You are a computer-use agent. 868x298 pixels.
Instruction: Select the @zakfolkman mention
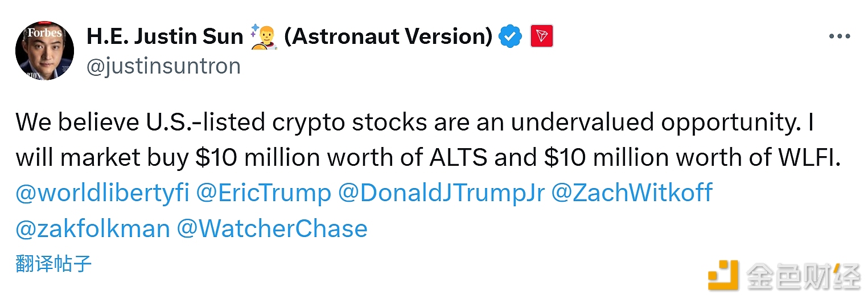pyautogui.click(x=93, y=228)
